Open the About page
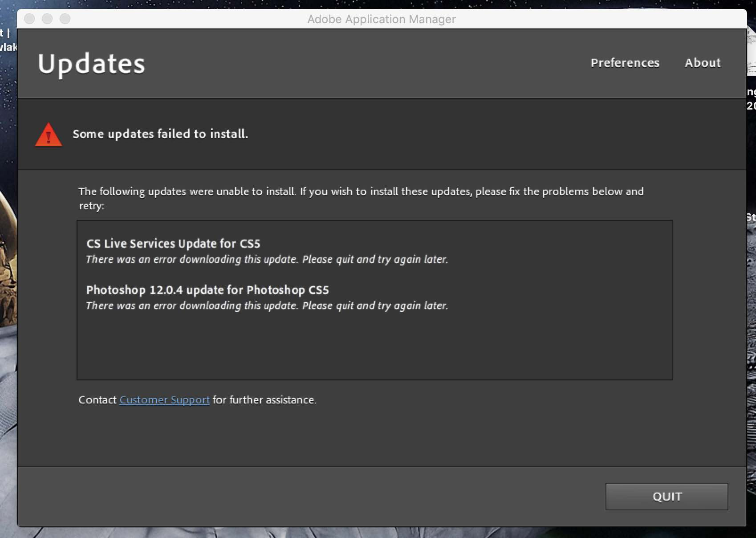This screenshot has height=538, width=756. [x=703, y=63]
